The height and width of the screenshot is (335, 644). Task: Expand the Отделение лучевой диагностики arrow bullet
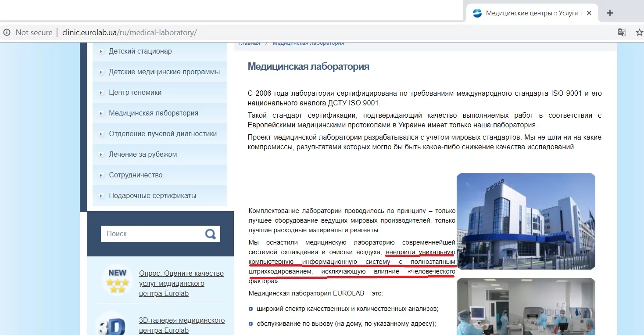coord(101,134)
